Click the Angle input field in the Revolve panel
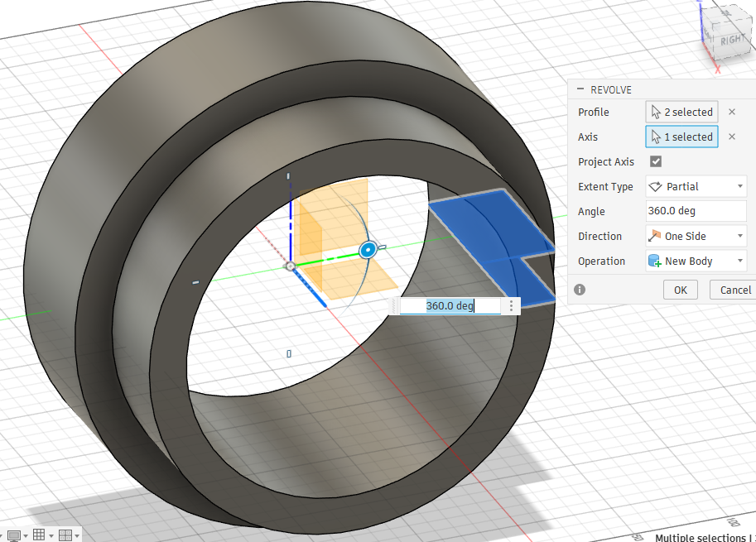The width and height of the screenshot is (756, 542). 696,211
